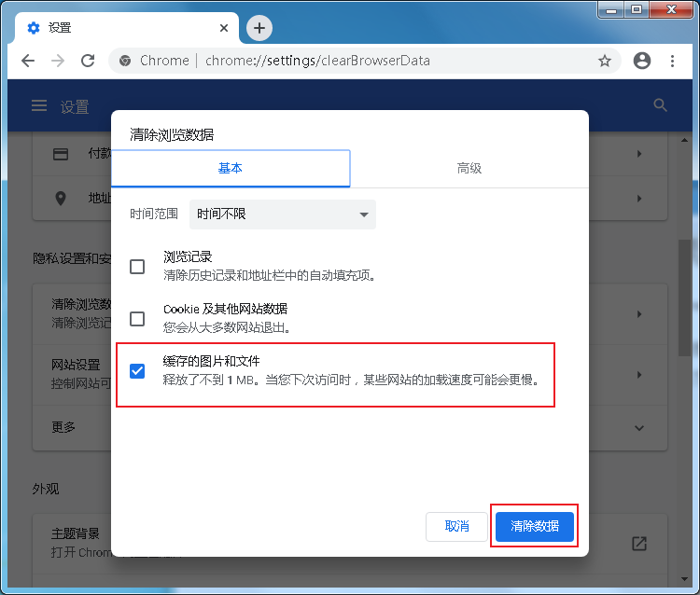Image resolution: width=700 pixels, height=595 pixels.
Task: Open the 清除浏览数据 row arrow in settings
Action: (639, 314)
